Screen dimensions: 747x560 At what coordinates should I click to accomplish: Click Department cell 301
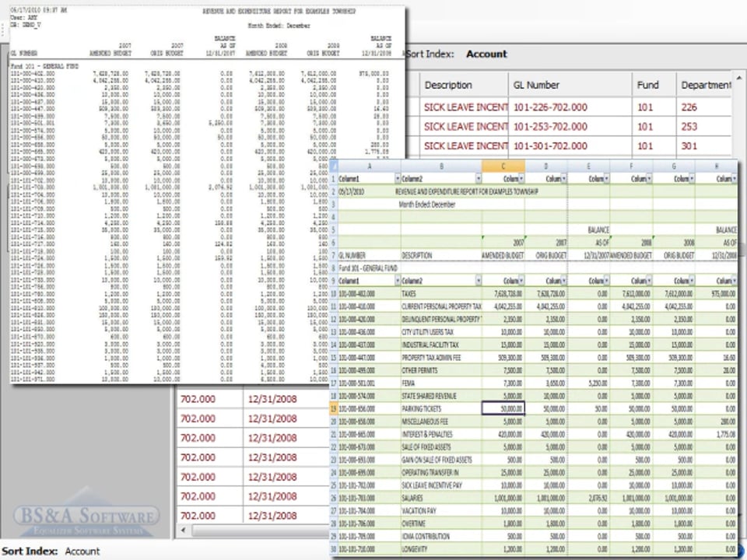pyautogui.click(x=703, y=145)
